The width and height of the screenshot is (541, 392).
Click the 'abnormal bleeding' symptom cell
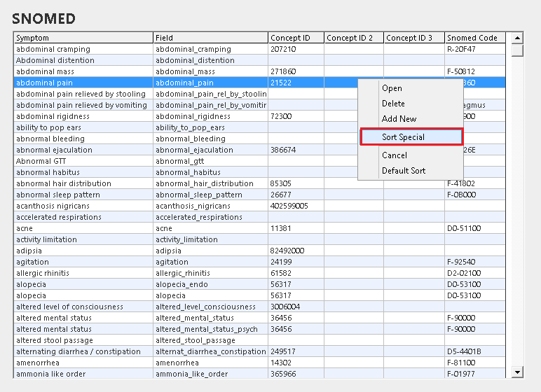83,139
